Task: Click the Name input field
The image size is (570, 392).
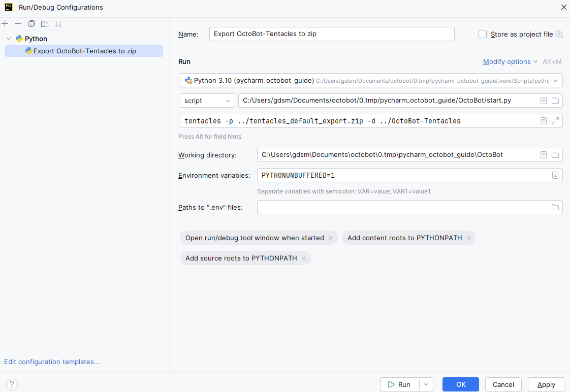Action: click(332, 34)
